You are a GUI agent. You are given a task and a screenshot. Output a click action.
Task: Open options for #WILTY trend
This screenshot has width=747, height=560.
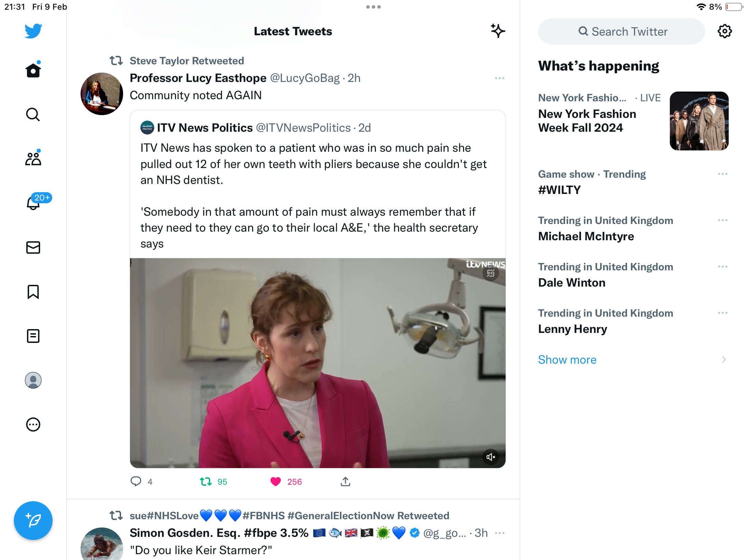pyautogui.click(x=723, y=174)
